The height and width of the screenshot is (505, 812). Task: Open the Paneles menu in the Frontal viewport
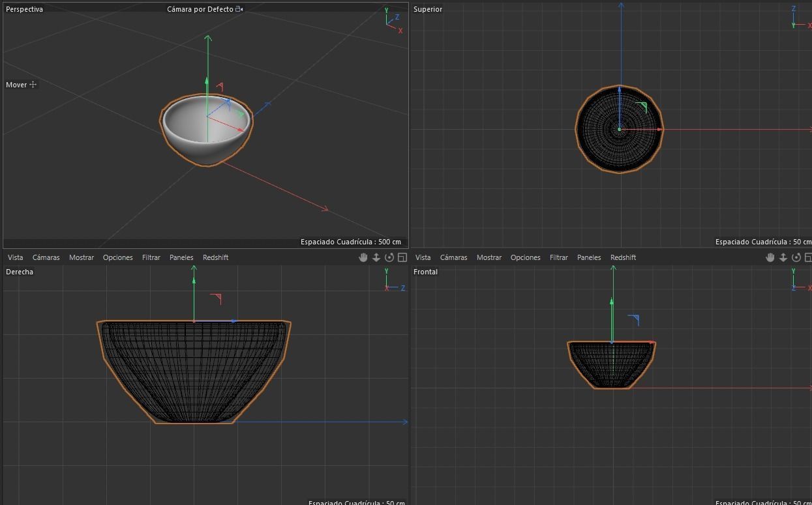pos(589,257)
